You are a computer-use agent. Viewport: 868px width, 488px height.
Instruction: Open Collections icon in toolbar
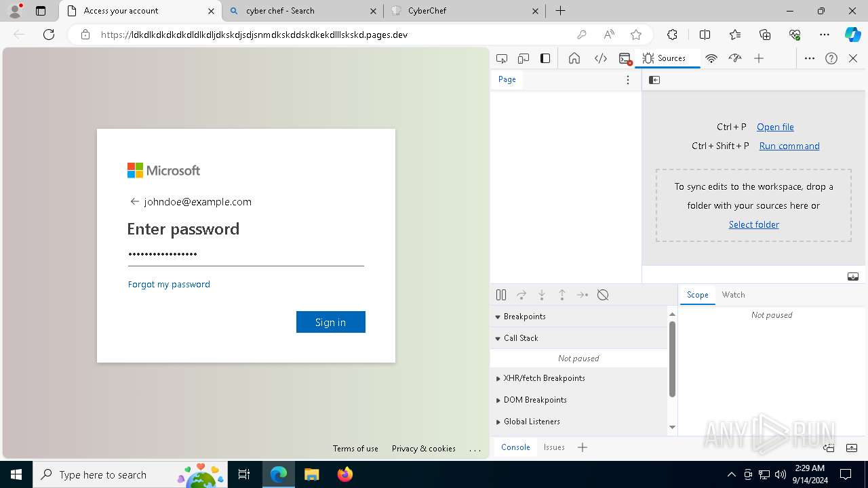[x=765, y=35]
